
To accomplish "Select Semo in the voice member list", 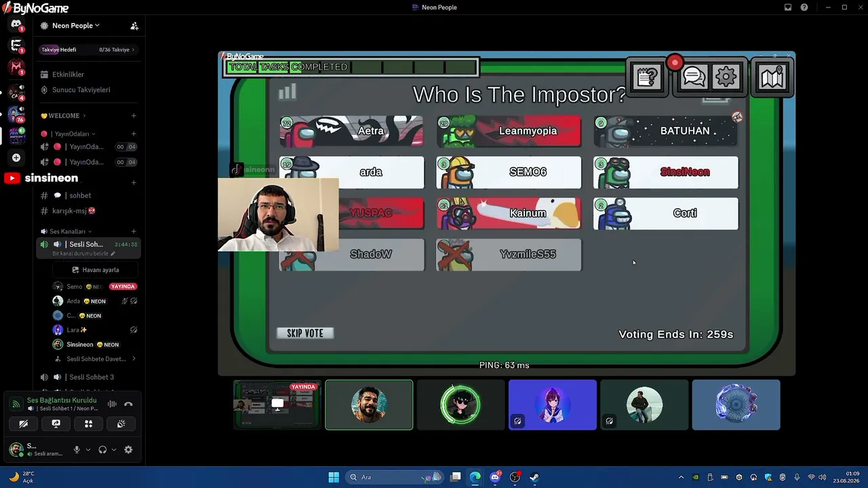I will click(95, 287).
